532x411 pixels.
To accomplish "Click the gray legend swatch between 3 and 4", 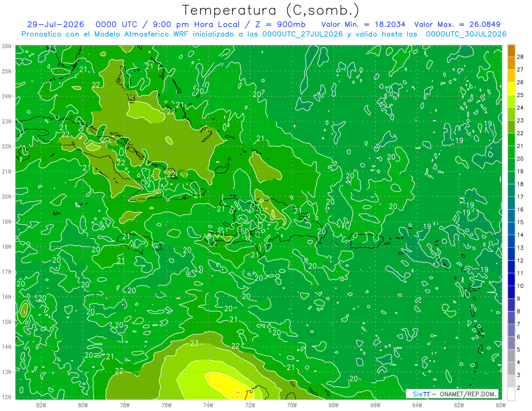I will 511,368.
